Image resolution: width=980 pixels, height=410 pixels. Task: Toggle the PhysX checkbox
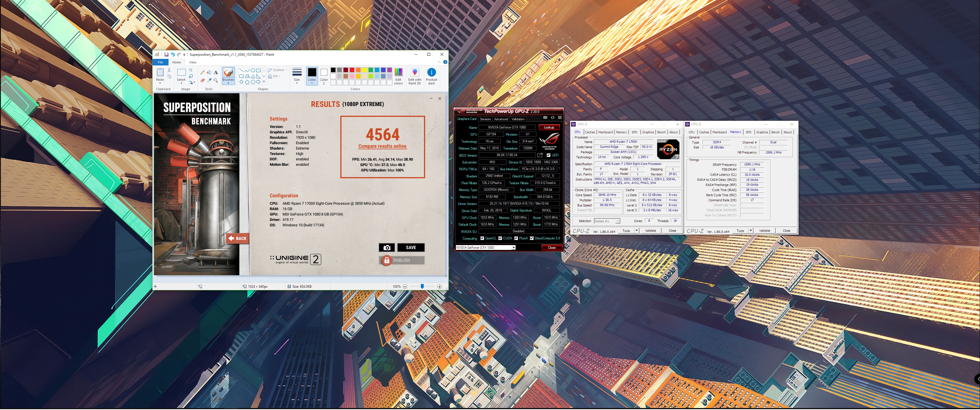(x=516, y=238)
